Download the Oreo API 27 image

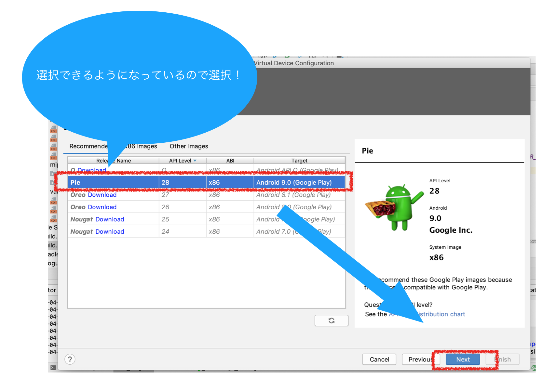102,195
